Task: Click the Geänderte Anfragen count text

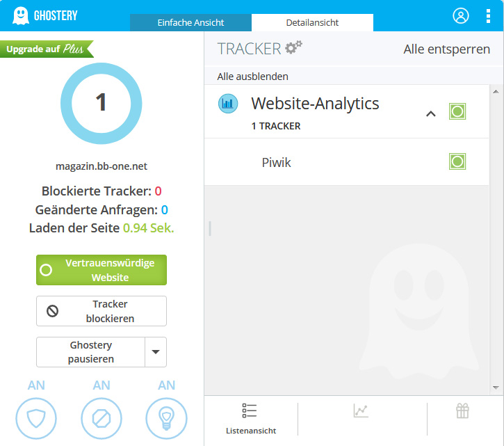Action: (x=101, y=210)
